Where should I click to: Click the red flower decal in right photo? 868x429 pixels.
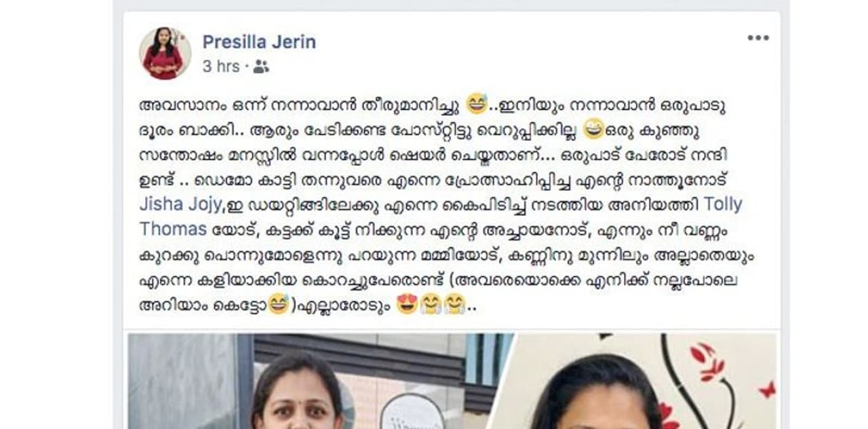[x=707, y=362]
